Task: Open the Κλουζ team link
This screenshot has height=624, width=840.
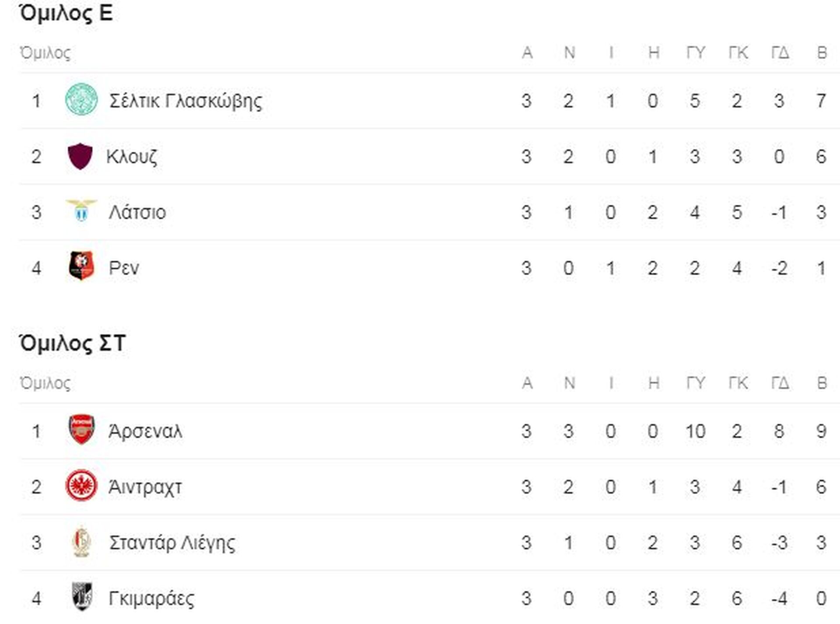Action: pyautogui.click(x=132, y=157)
